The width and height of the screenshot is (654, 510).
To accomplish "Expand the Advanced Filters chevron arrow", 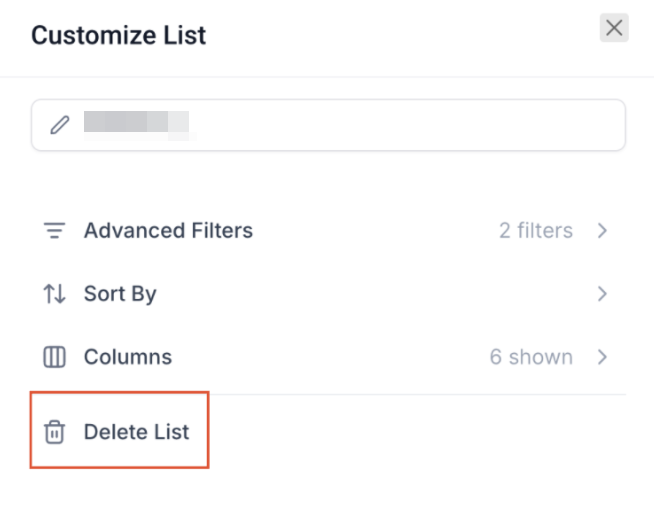I will coord(602,231).
